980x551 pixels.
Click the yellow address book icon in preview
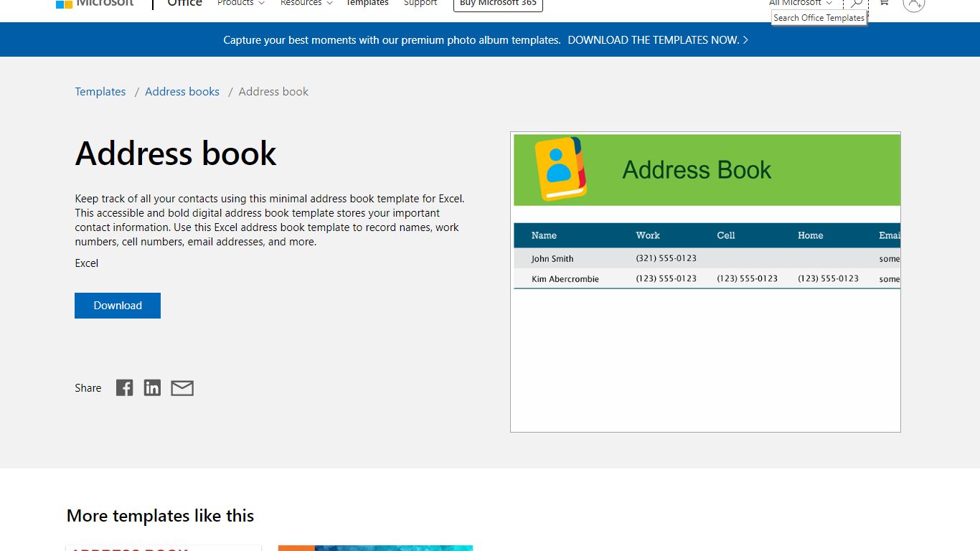(x=561, y=169)
